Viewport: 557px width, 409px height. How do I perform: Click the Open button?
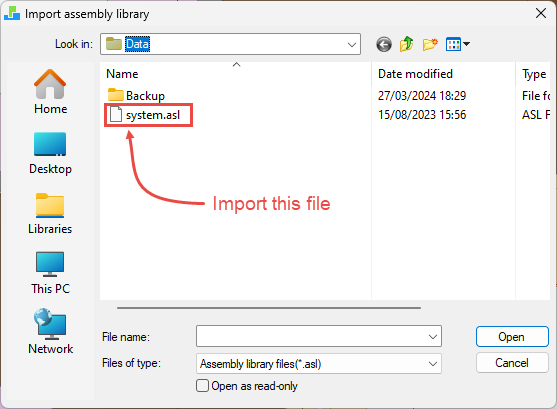click(512, 337)
